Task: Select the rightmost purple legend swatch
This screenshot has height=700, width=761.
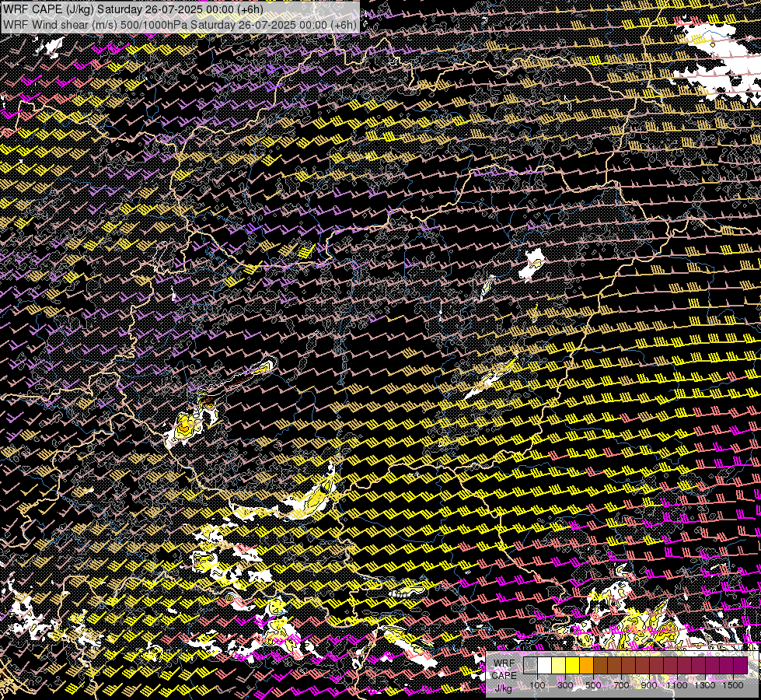Action: [741, 665]
